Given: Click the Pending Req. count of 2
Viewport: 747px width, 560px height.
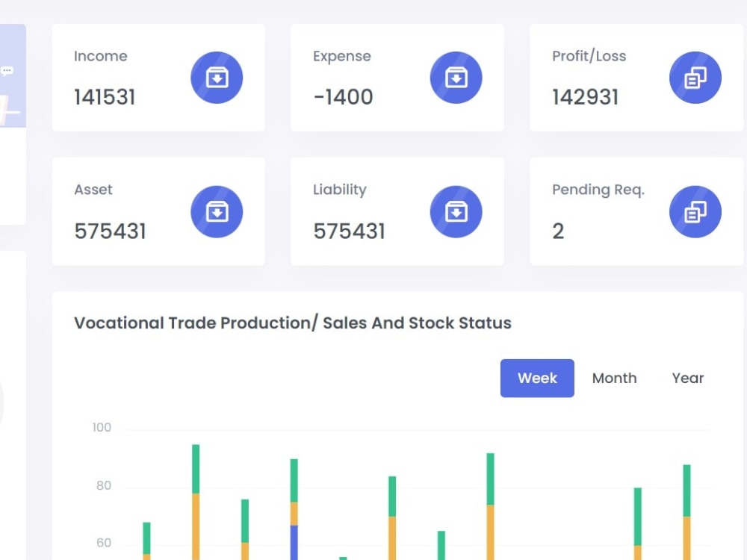Looking at the screenshot, I should pos(558,231).
